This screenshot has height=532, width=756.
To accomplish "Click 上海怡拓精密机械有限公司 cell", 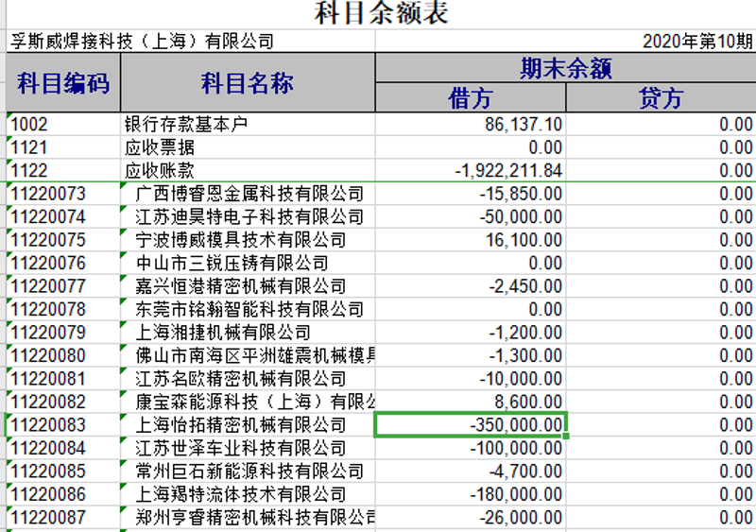I will click(248, 425).
